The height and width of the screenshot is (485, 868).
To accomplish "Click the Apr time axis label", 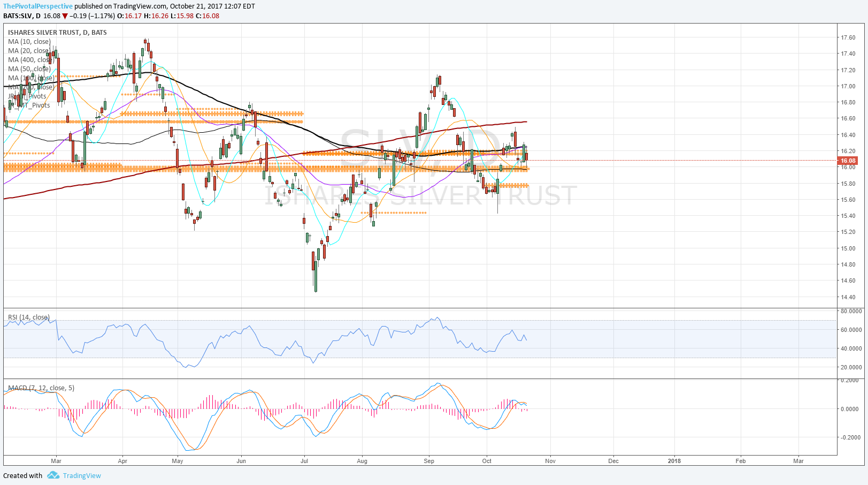I will [122, 461].
